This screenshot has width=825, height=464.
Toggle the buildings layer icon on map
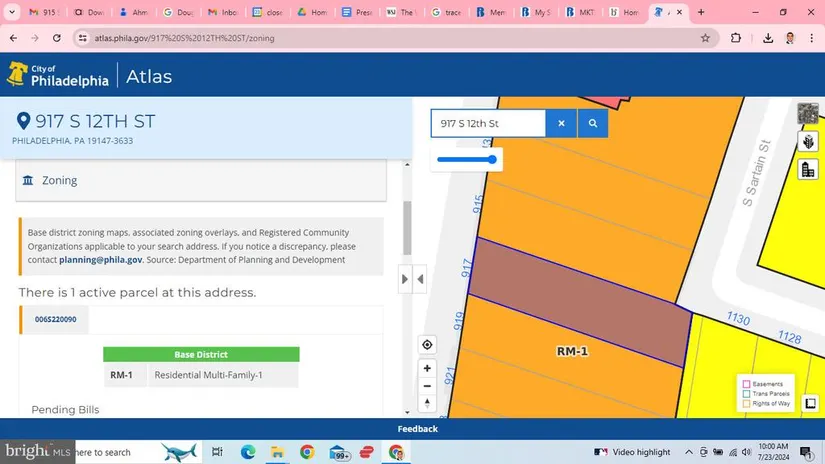coord(807,169)
